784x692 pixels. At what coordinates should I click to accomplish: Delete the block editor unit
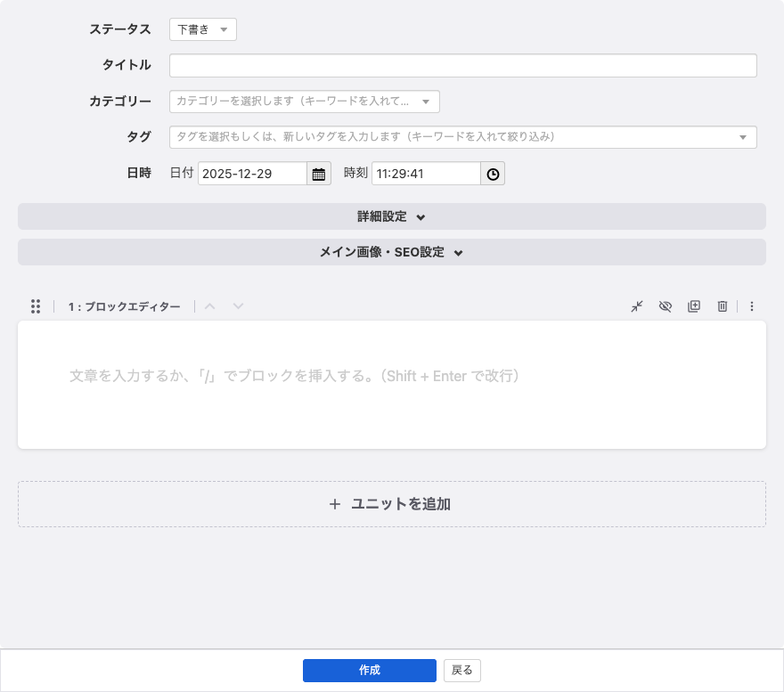(x=722, y=306)
